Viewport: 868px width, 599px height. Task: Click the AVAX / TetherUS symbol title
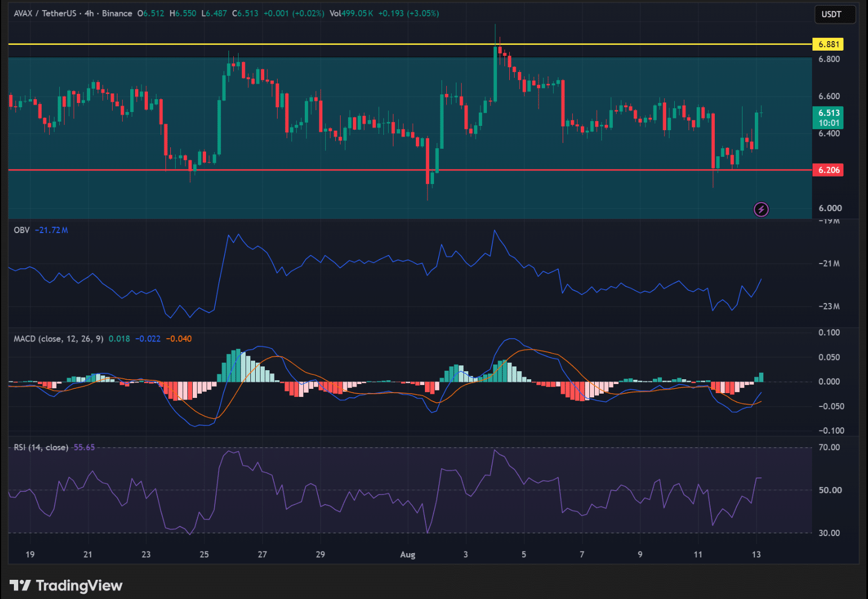tap(45, 13)
